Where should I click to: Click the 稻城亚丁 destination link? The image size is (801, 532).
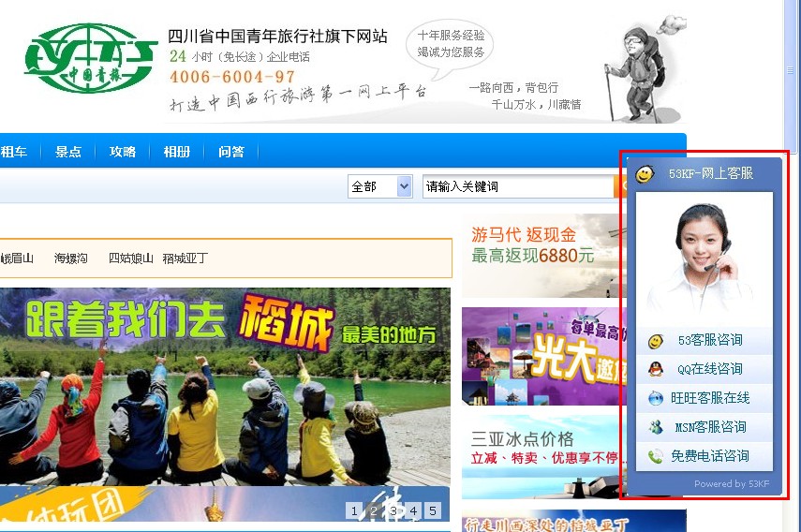pyautogui.click(x=185, y=259)
